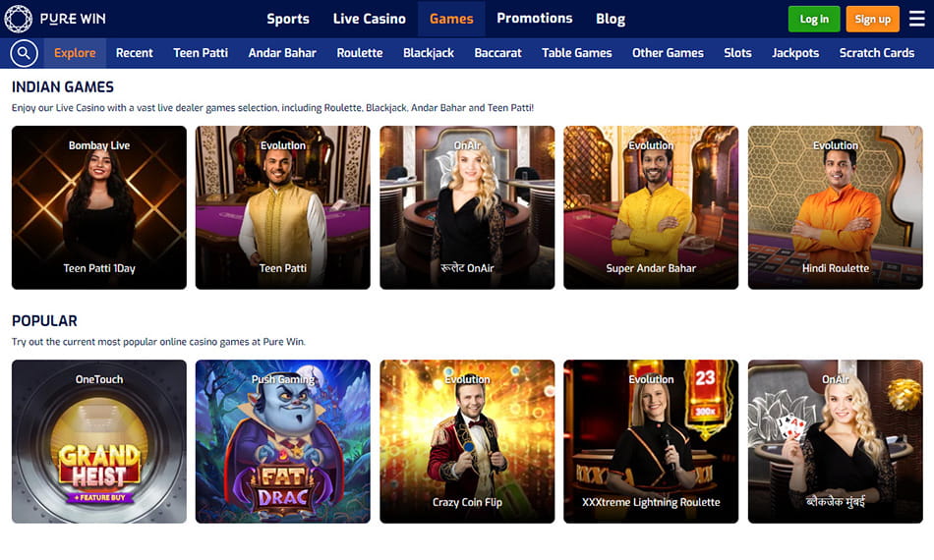Image resolution: width=934 pixels, height=560 pixels.
Task: Open the Blog link
Action: pyautogui.click(x=611, y=19)
